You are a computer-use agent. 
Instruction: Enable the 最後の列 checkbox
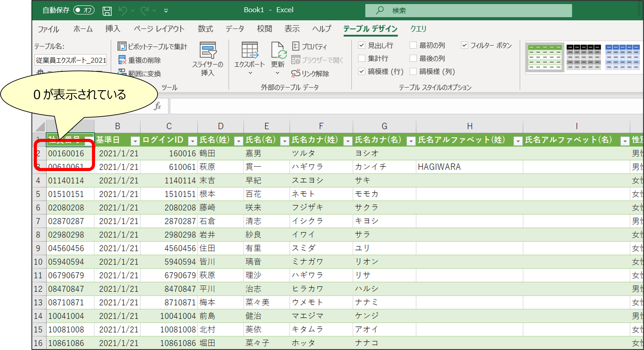(413, 58)
